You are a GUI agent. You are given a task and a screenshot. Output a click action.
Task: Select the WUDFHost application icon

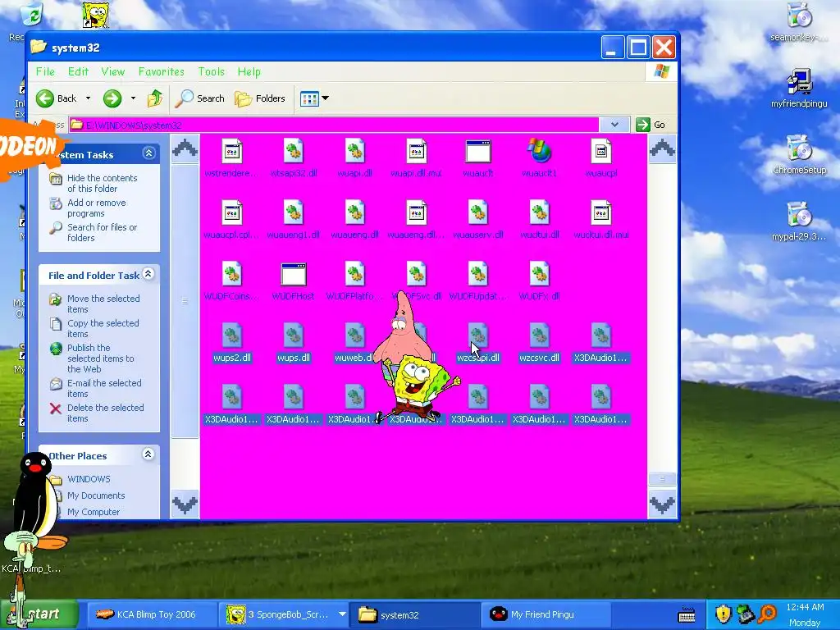tap(293, 274)
